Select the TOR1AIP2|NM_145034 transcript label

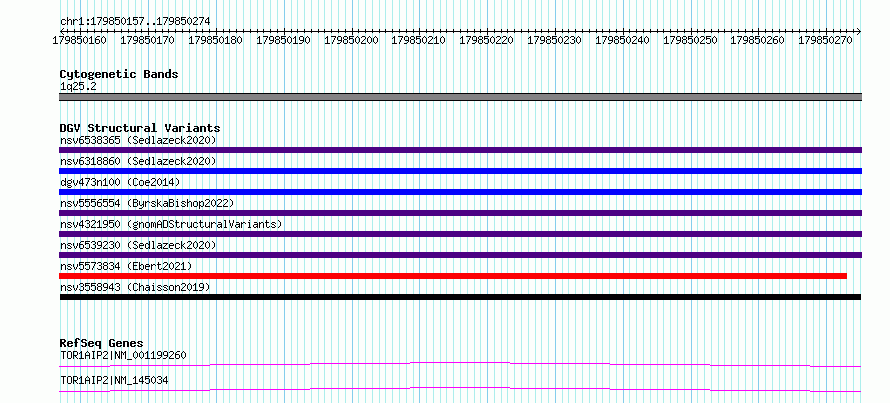click(x=114, y=380)
